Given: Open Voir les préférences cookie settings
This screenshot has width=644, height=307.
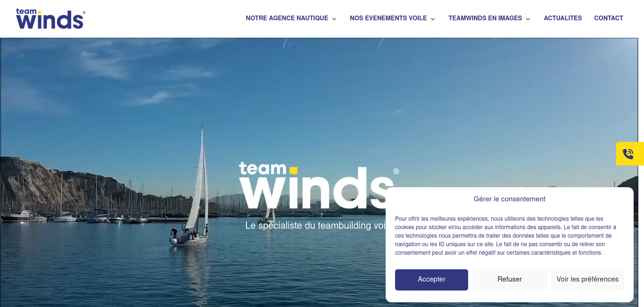Looking at the screenshot, I should tap(587, 280).
